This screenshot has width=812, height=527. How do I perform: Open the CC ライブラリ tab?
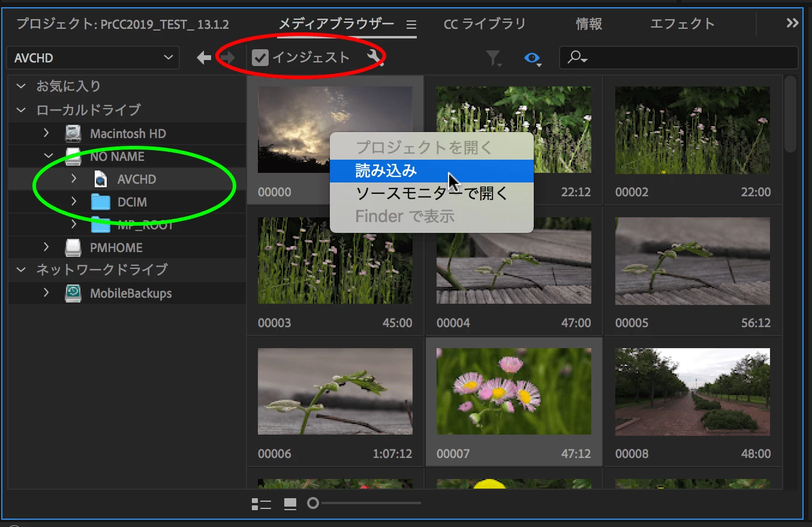pos(485,24)
